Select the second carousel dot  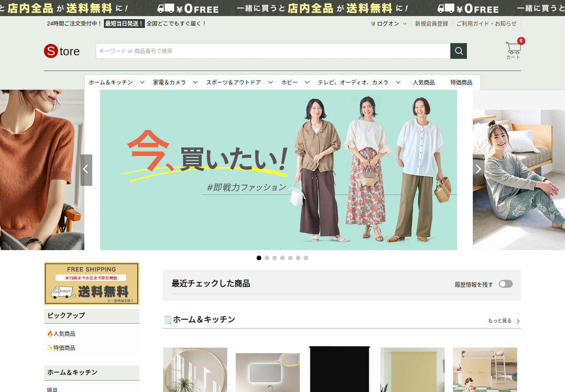coord(267,258)
